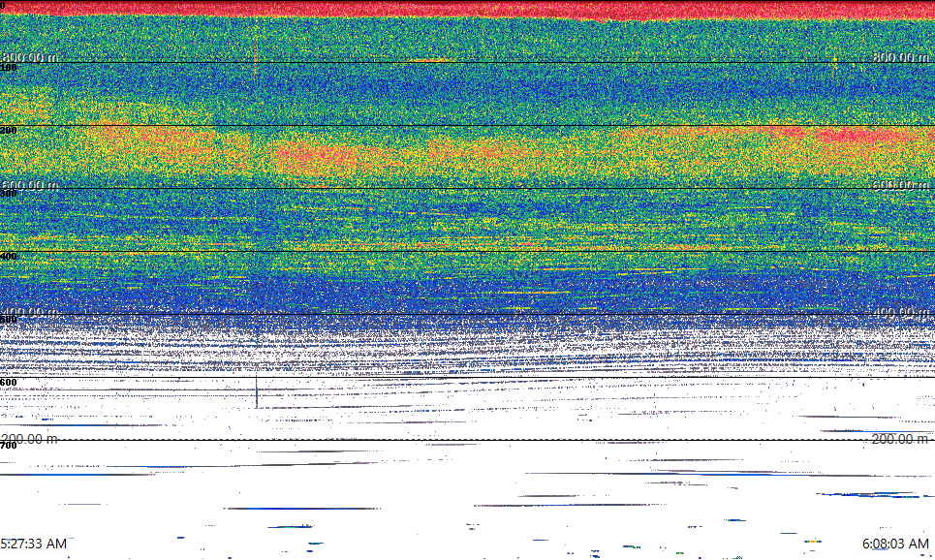Click the bold 700 depth grid label
The image size is (935, 560).
coord(9,446)
